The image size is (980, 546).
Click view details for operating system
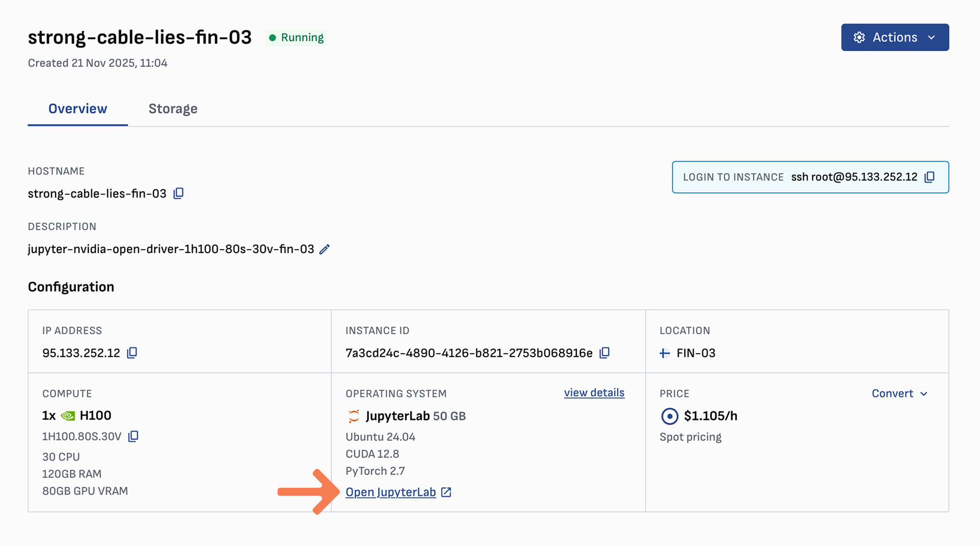point(594,393)
